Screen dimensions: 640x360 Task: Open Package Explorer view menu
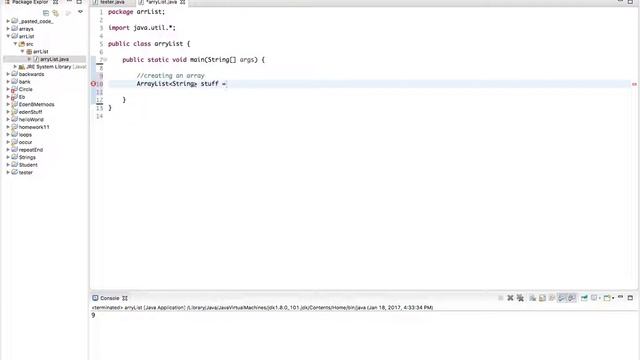tap(80, 12)
